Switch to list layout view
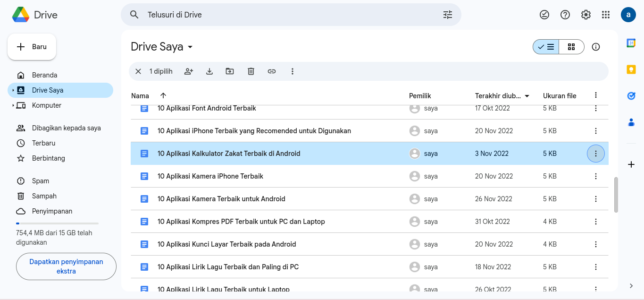 [x=546, y=47]
